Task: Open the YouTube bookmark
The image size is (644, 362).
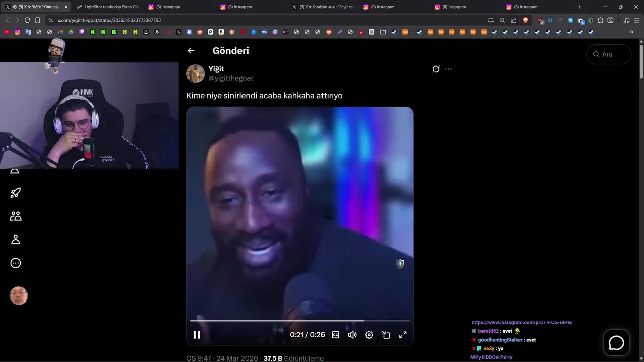Action: [7, 32]
